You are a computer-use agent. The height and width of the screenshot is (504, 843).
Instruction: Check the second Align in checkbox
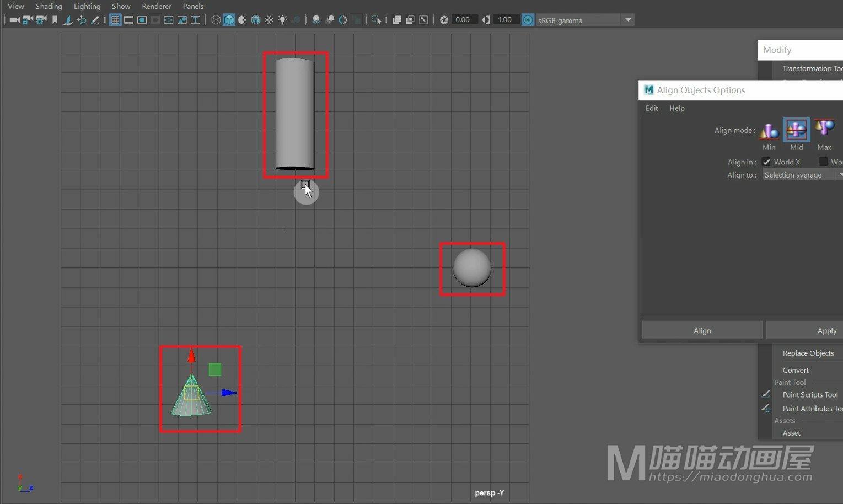click(x=823, y=162)
